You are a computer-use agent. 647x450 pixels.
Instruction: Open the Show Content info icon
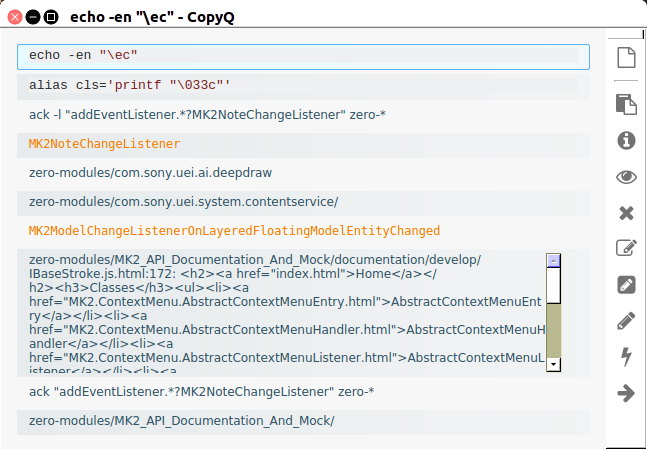pos(627,141)
